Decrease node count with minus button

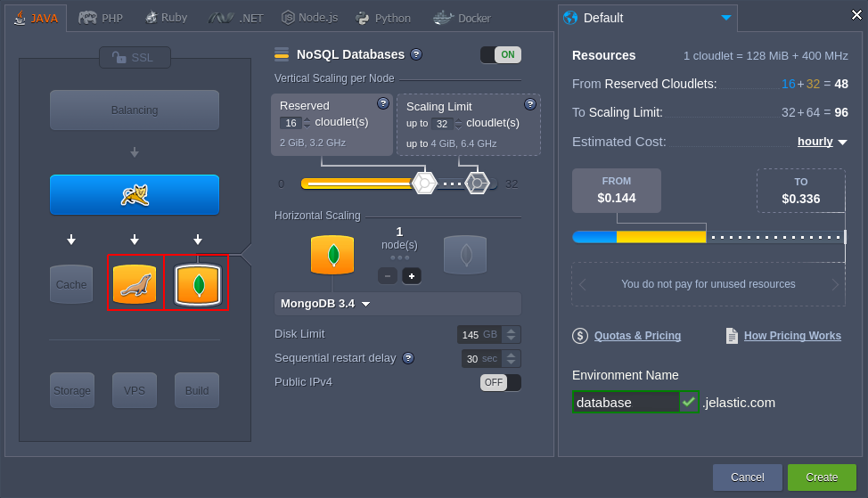click(388, 275)
